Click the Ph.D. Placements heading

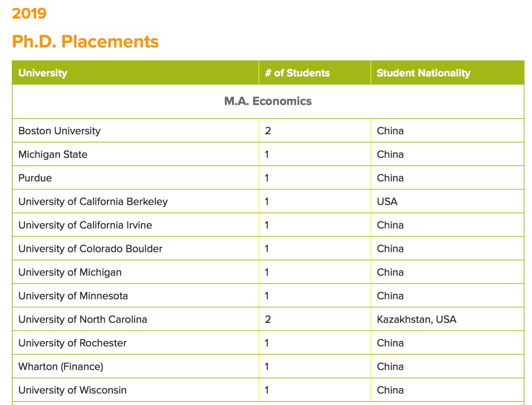point(85,41)
